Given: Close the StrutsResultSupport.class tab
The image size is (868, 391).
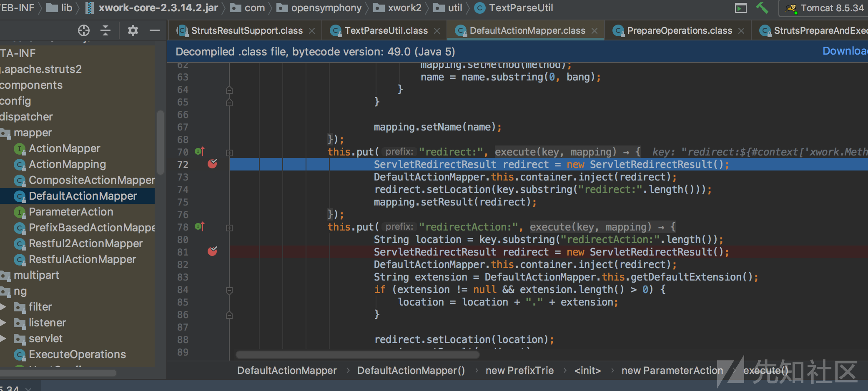Looking at the screenshot, I should coord(312,31).
